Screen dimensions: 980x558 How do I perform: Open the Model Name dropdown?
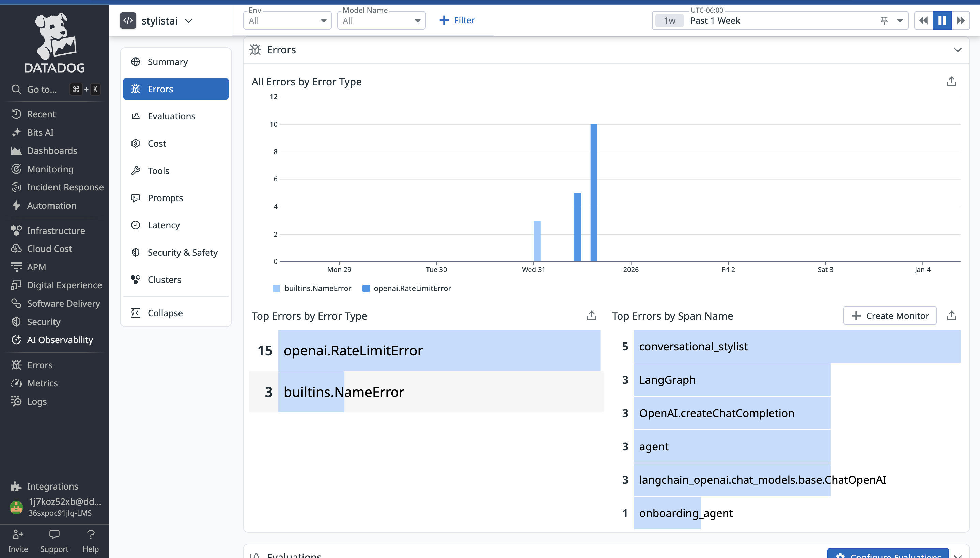(x=381, y=21)
